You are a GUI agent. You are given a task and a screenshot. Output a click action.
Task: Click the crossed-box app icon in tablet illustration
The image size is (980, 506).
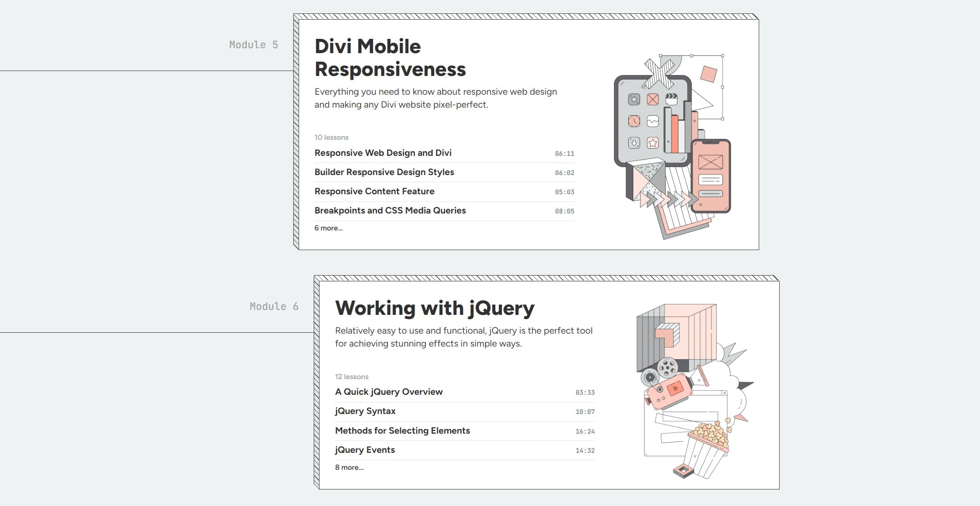click(x=653, y=99)
